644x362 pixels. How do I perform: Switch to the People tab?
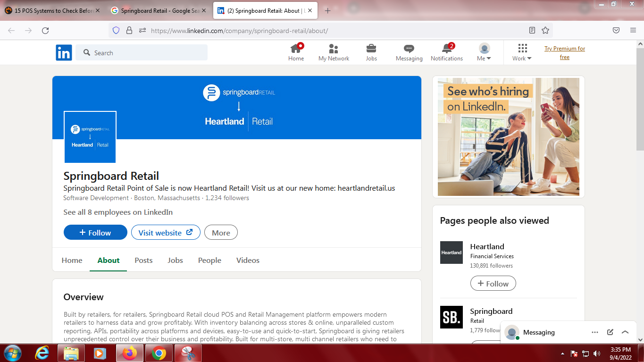tap(209, 260)
